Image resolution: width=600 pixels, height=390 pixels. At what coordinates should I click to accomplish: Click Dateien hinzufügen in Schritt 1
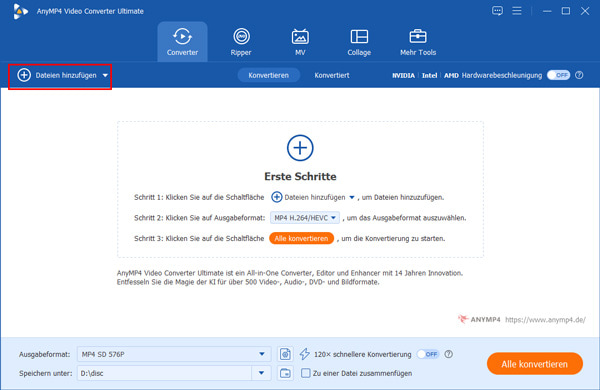pyautogui.click(x=308, y=197)
